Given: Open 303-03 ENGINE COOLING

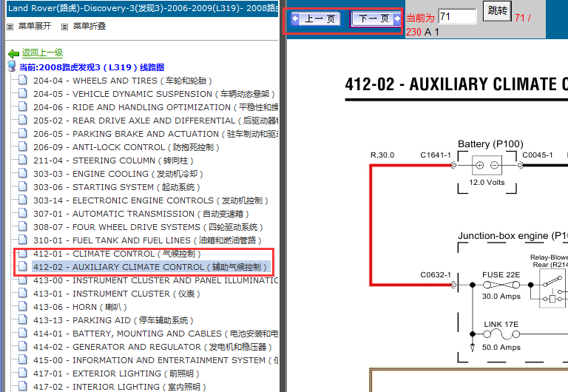Looking at the screenshot, I should point(118,174).
